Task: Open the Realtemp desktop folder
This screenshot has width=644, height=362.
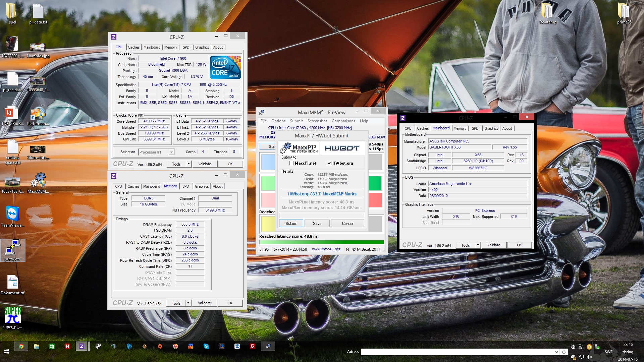Action: 548,13
